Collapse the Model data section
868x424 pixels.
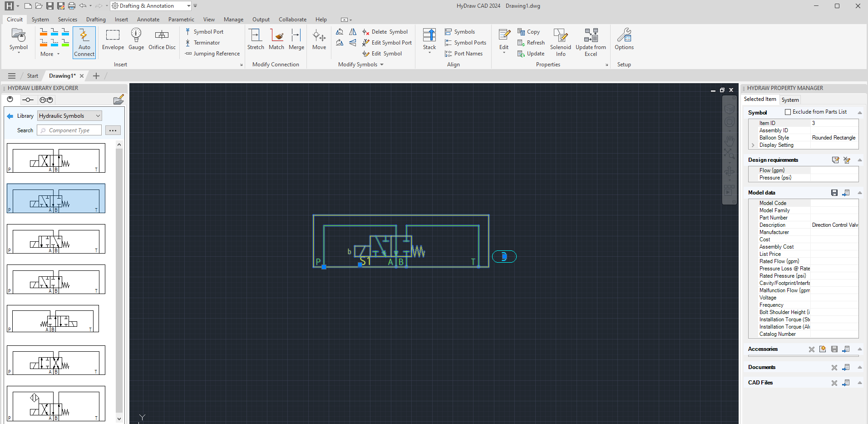coord(859,193)
